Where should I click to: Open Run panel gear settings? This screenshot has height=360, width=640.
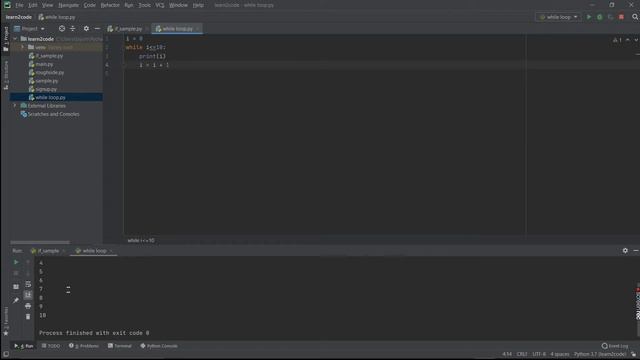click(x=625, y=251)
